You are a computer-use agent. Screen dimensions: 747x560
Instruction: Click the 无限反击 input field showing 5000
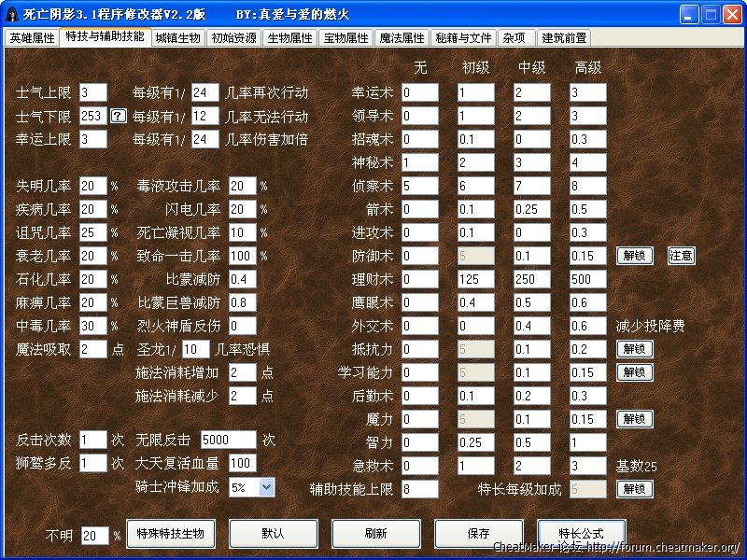[228, 440]
